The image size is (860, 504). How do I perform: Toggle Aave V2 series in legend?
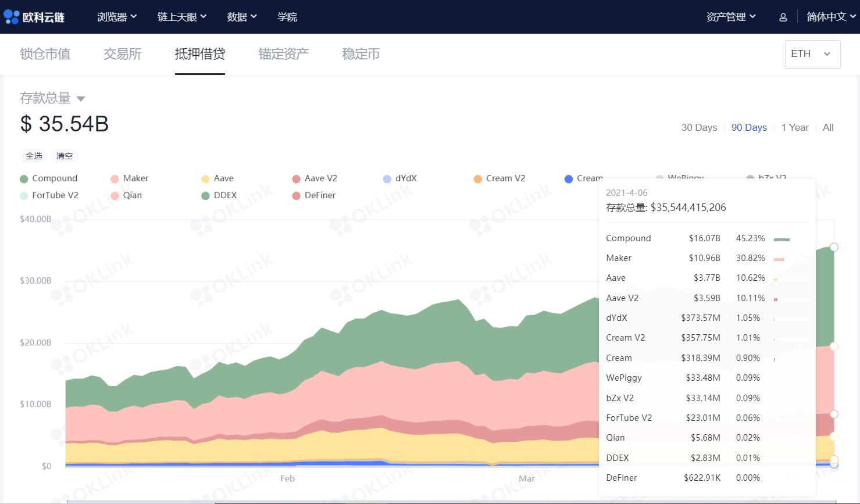(315, 178)
